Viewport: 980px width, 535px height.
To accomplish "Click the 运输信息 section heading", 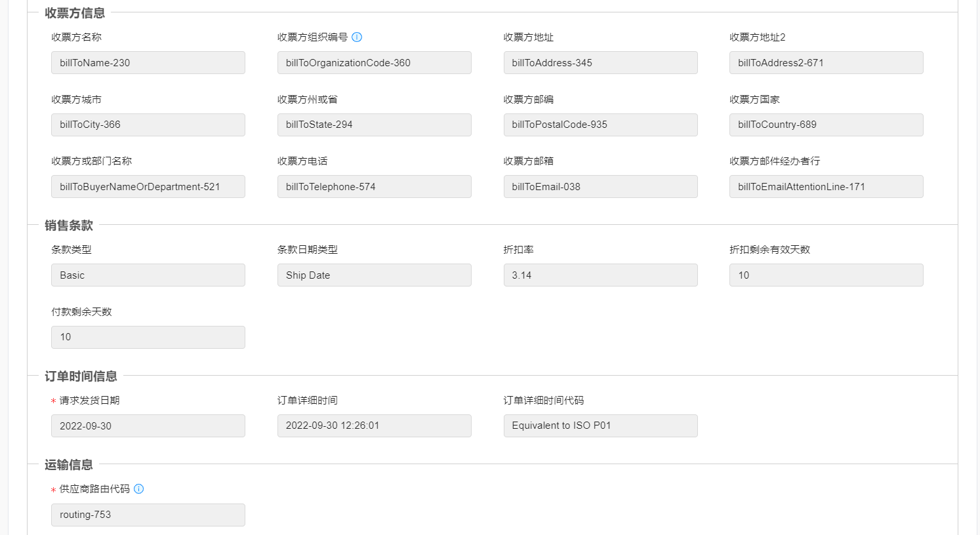I will click(x=69, y=465).
